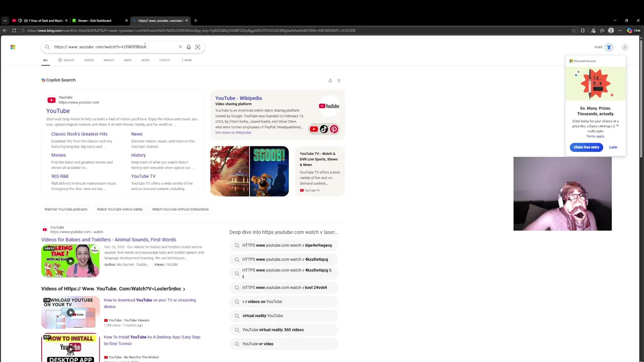This screenshot has width=644, height=362.
Task: Open YouTube - Wikipedia heading
Action: (238, 98)
